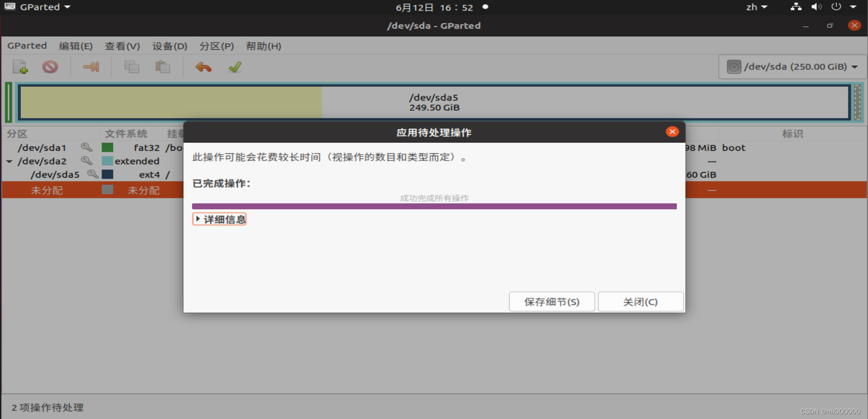This screenshot has width=868, height=419.
Task: Open the 分区(P) menu
Action: (x=217, y=46)
